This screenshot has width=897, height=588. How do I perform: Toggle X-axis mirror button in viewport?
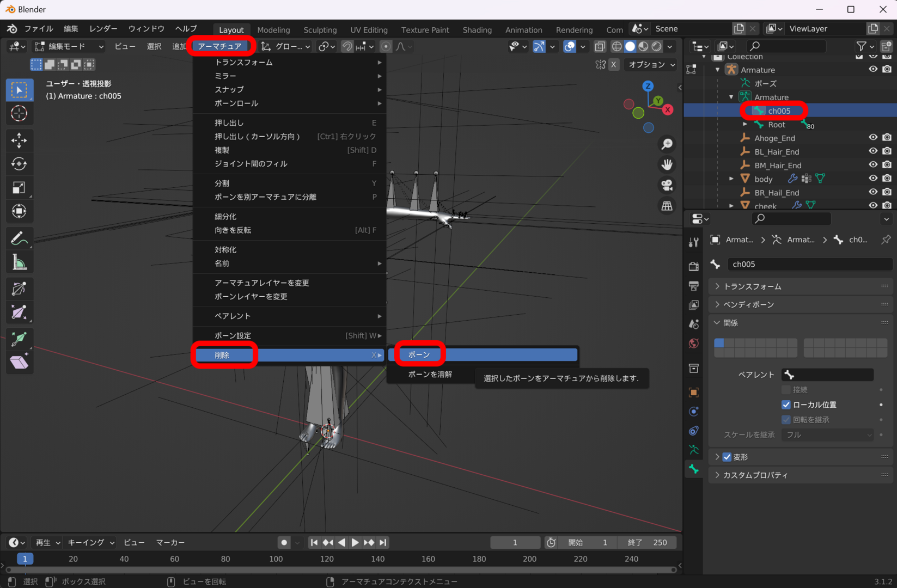[614, 64]
